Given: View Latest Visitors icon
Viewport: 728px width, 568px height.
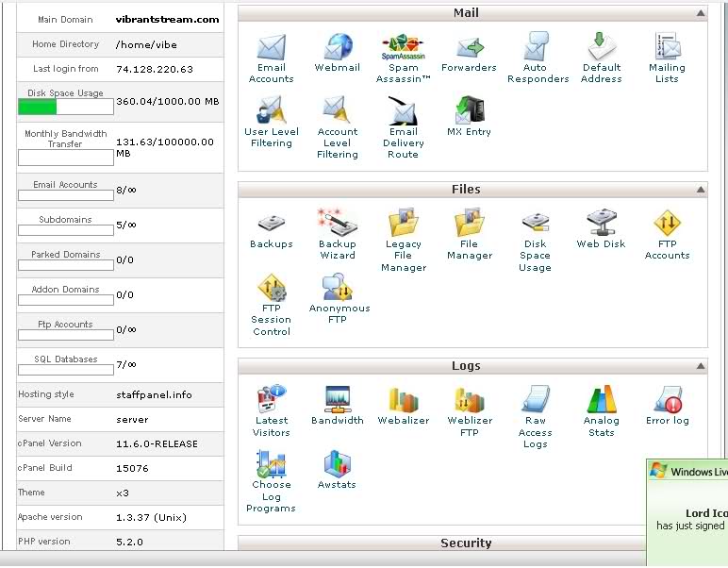Looking at the screenshot, I should click(272, 400).
